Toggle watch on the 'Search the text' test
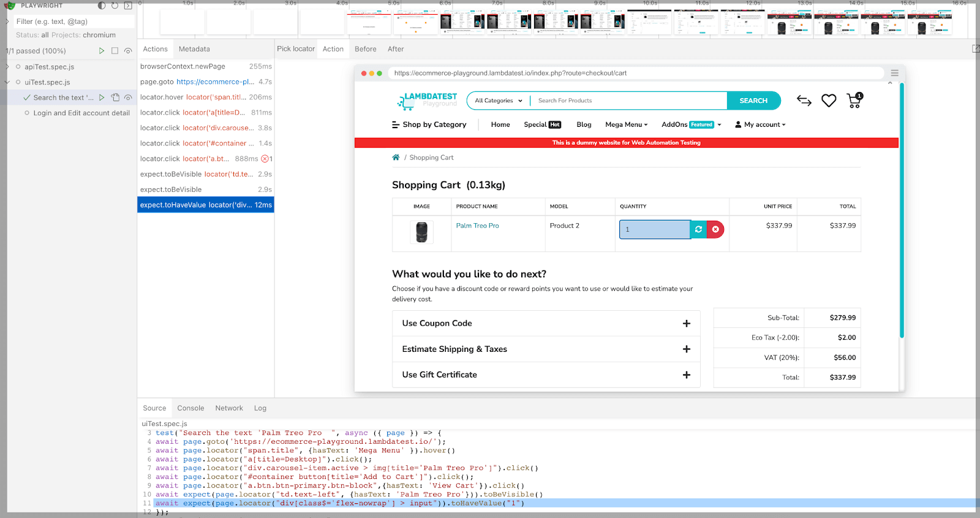The height and width of the screenshot is (518, 980). coord(128,97)
